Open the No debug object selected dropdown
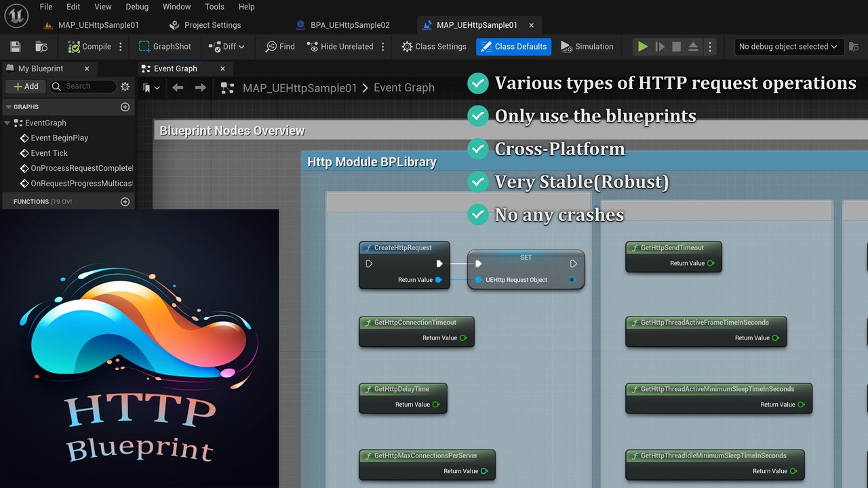The image size is (868, 488). 788,47
